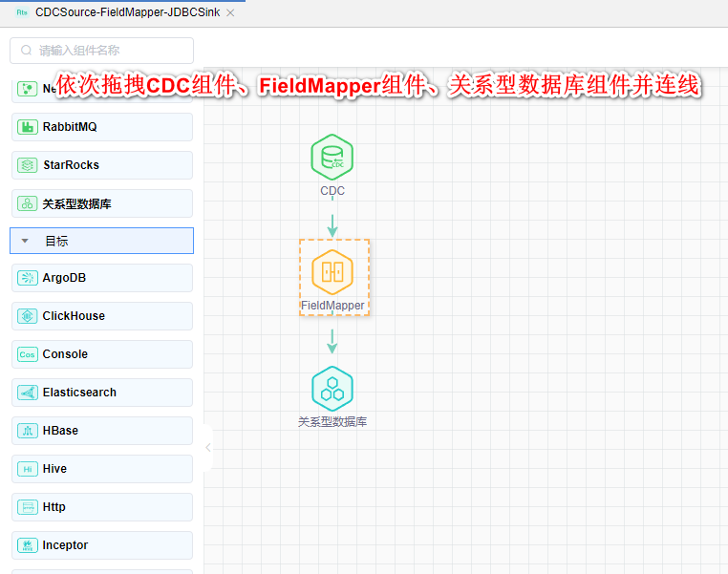The width and height of the screenshot is (728, 574).
Task: Click the triangle arrow beside 目标
Action: tap(25, 242)
